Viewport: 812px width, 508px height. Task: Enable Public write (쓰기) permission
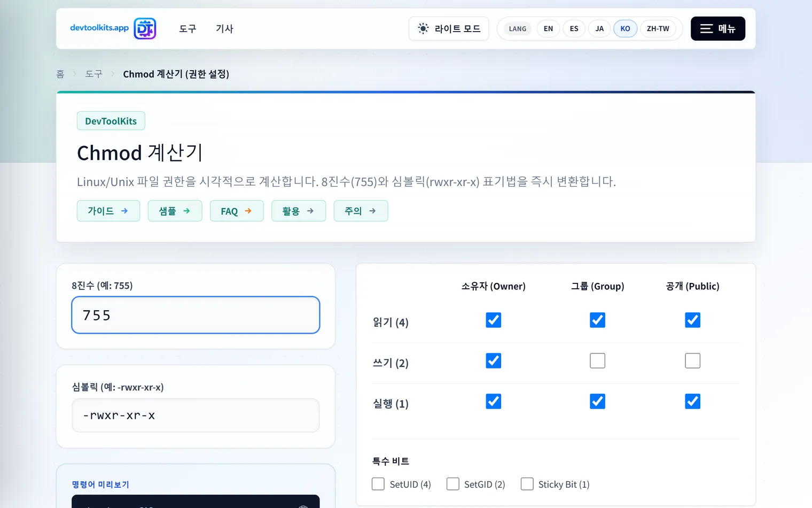pyautogui.click(x=692, y=360)
